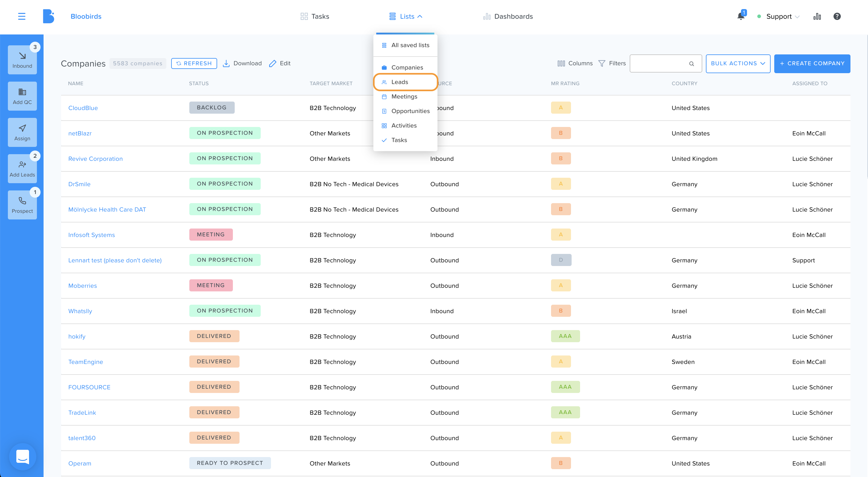Open the Whatslly company

click(x=80, y=311)
